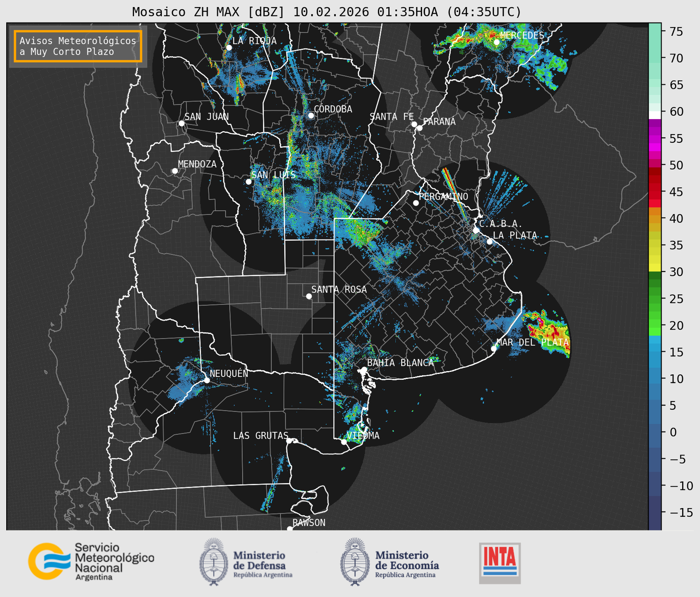
Task: Click the BAHÍA BLANCA label text
Action: [400, 363]
